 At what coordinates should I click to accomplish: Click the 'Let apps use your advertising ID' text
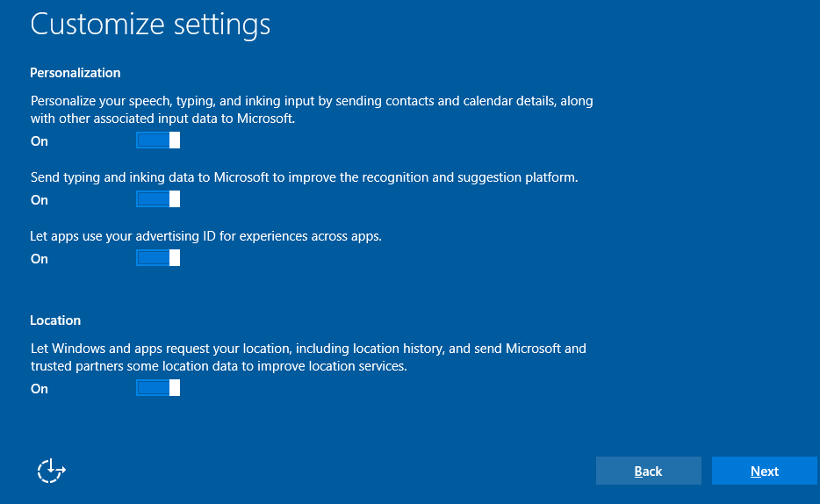205,236
